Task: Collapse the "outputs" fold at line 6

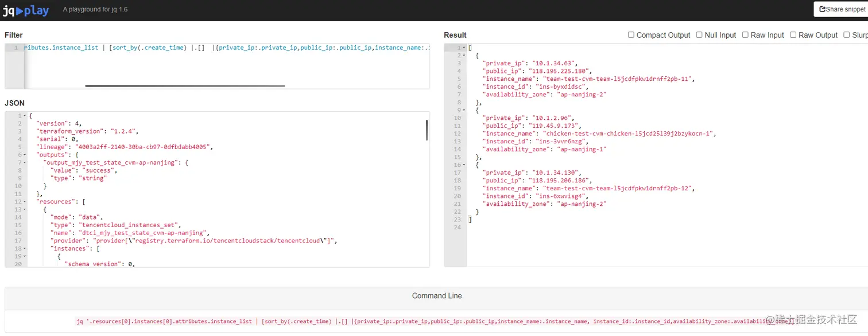Action: pos(24,155)
